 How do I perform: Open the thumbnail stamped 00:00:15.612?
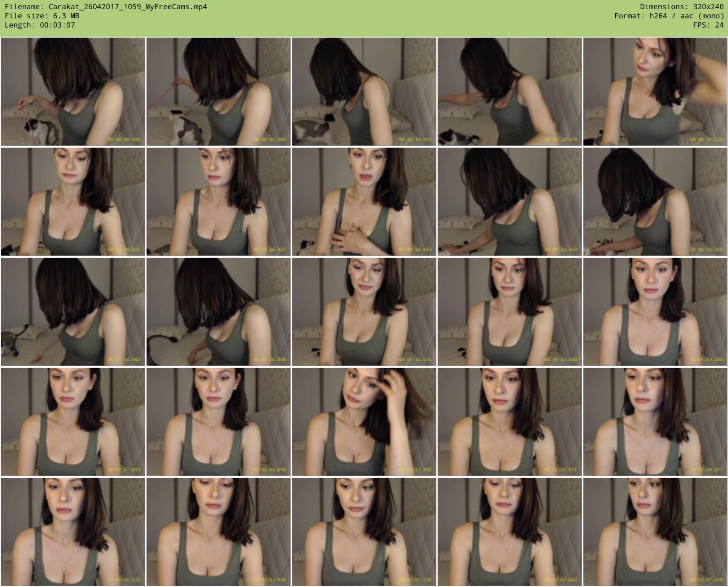pyautogui.click(x=364, y=92)
